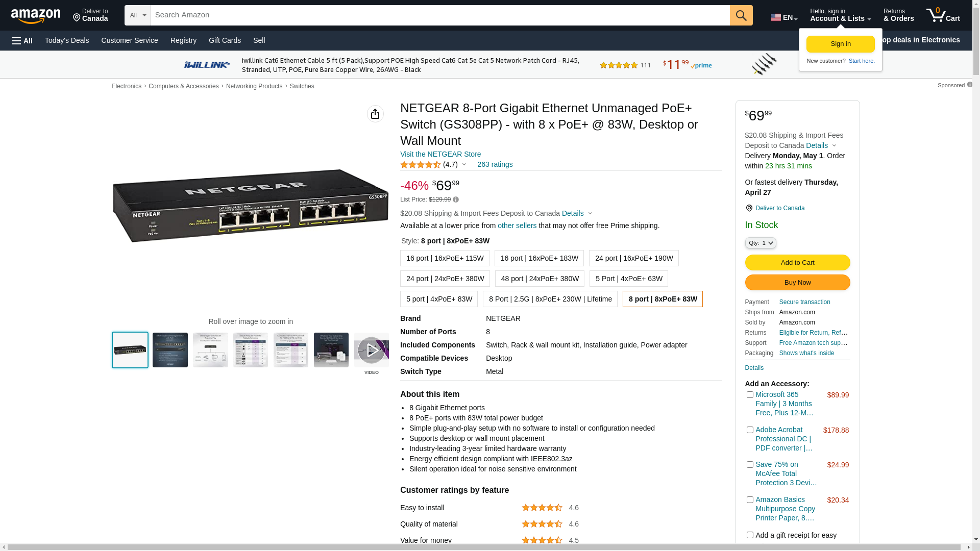Click the search magnifier button
This screenshot has height=551, width=980.
[741, 15]
